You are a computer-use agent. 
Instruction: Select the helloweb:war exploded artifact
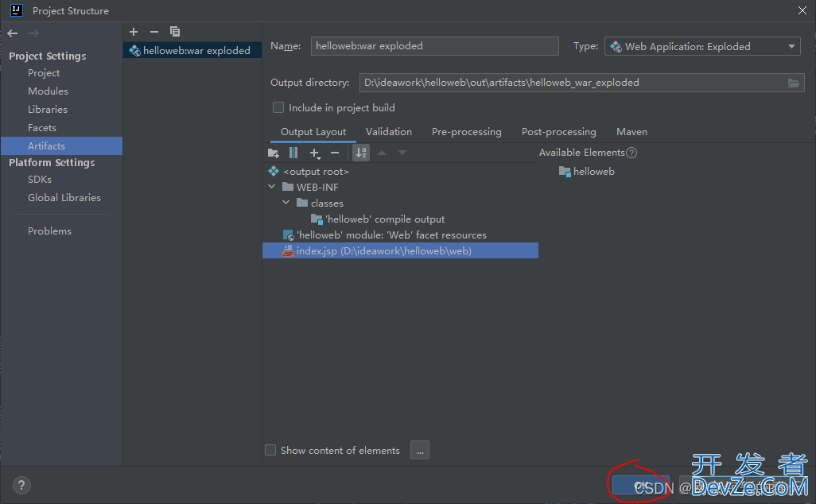(192, 50)
